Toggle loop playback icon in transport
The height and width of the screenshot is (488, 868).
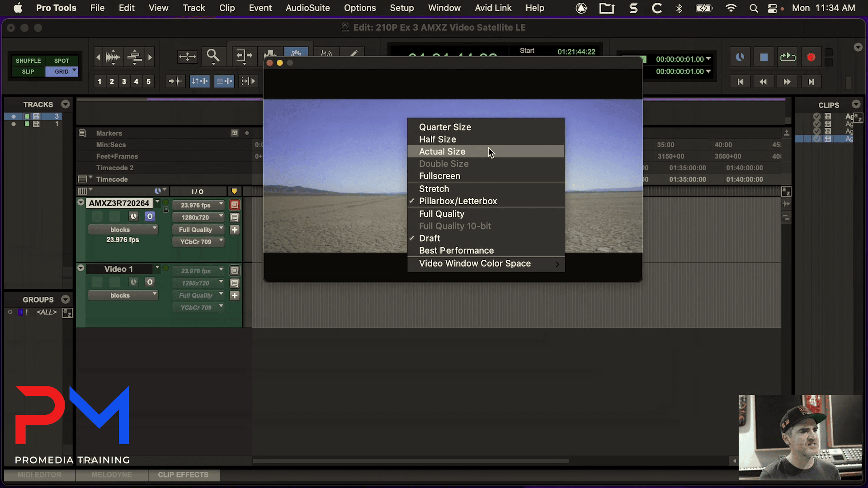(x=788, y=57)
